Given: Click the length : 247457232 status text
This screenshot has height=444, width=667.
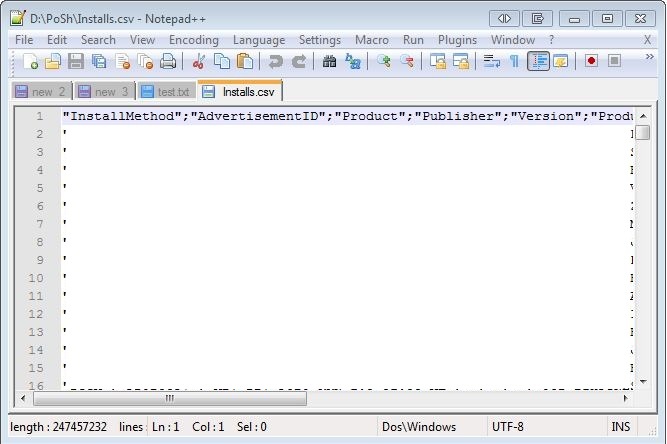Looking at the screenshot, I should (x=59, y=427).
